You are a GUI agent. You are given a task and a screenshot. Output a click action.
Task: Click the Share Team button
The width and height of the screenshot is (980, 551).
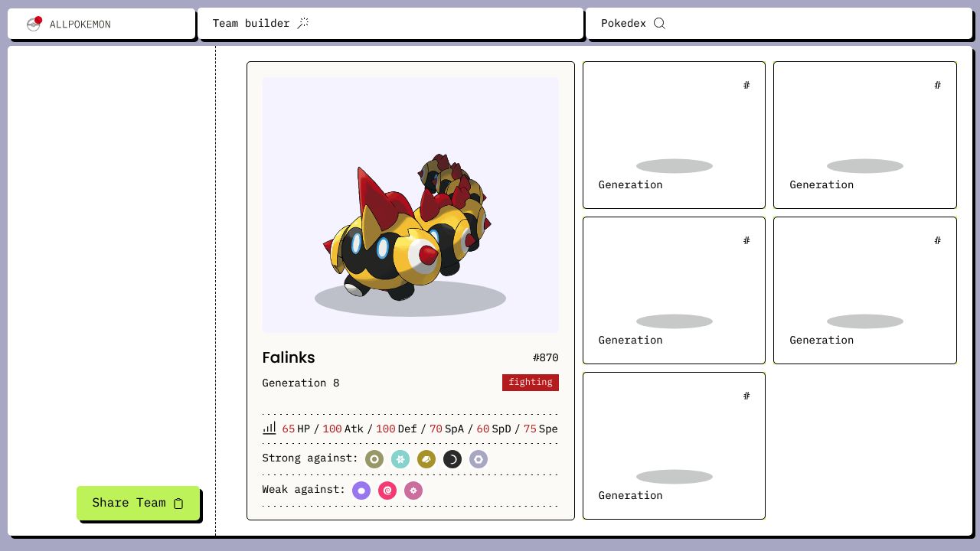click(x=138, y=503)
